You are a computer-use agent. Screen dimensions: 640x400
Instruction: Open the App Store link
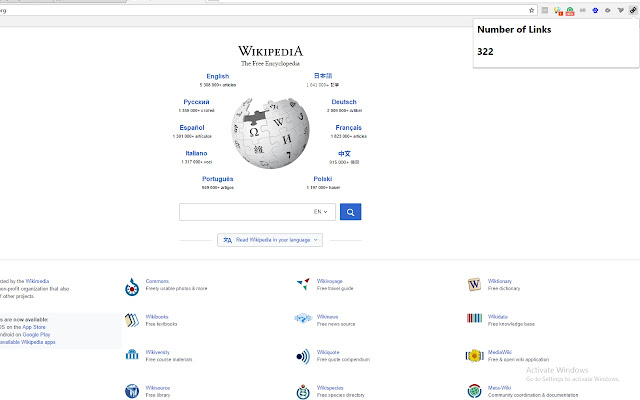34,327
